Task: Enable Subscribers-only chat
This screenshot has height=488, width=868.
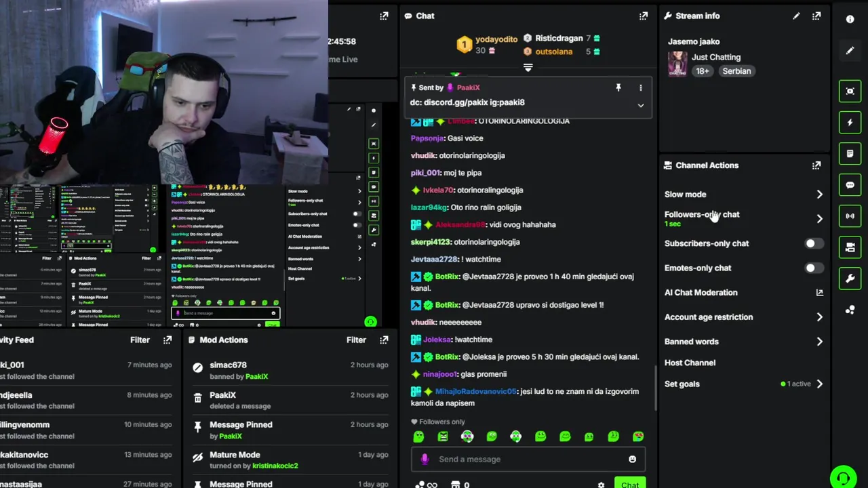Action: click(813, 243)
